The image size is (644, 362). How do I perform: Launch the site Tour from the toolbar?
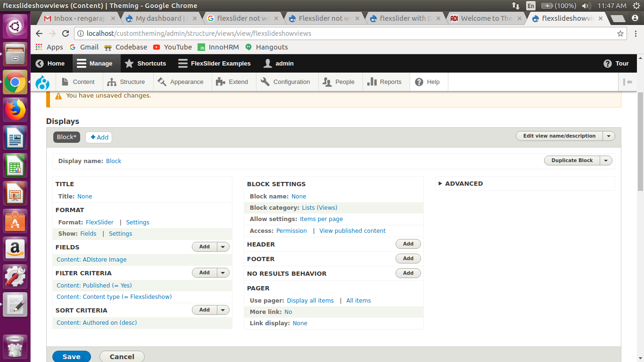tap(616, 63)
